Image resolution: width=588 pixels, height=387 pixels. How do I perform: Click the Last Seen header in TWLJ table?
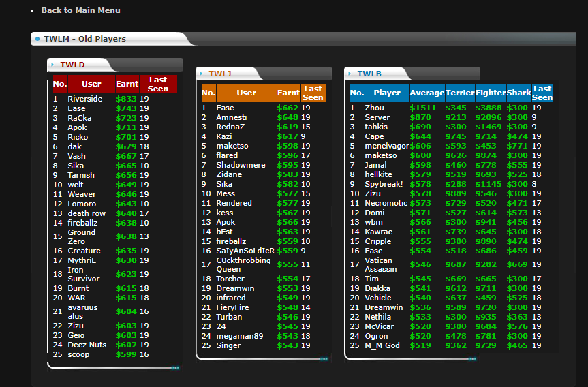point(313,93)
